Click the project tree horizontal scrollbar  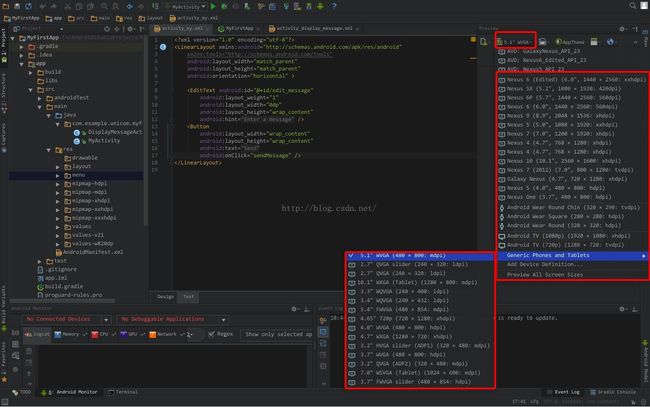[62, 300]
